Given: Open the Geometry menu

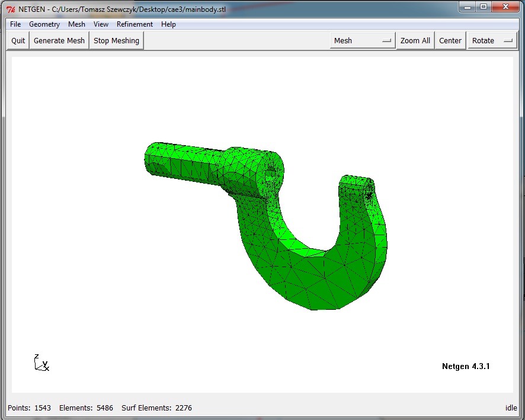Looking at the screenshot, I should [44, 24].
